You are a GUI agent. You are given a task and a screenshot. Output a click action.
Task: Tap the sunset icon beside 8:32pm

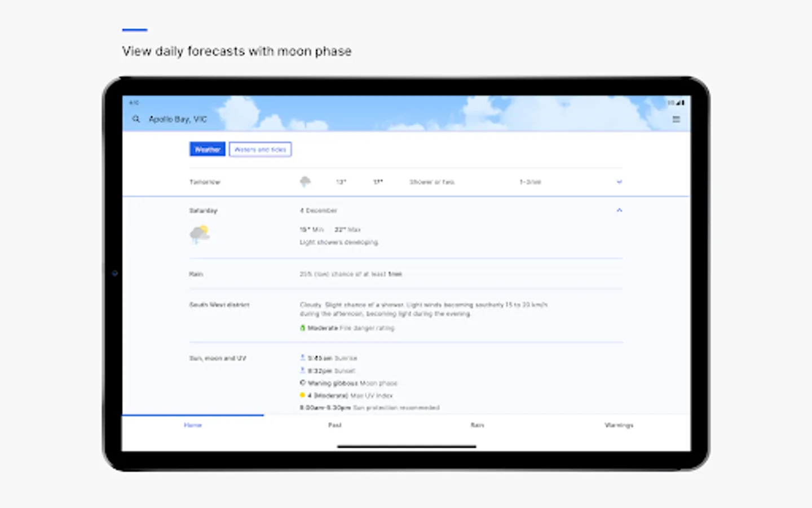pyautogui.click(x=302, y=370)
